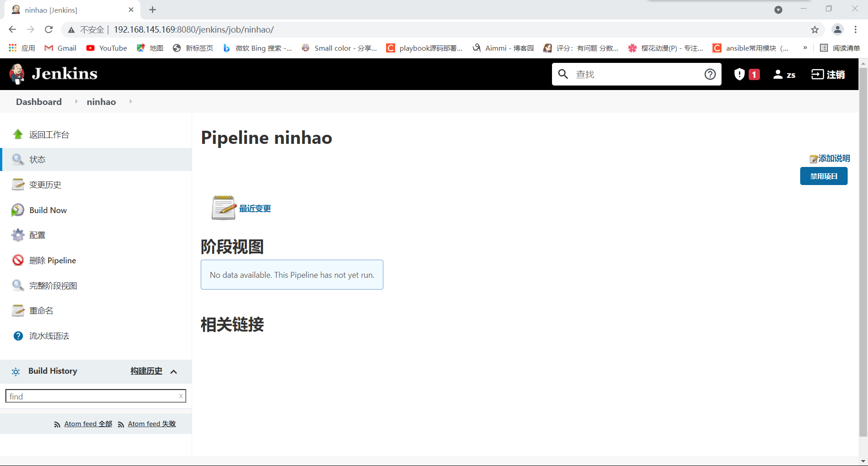Click the magnifier icon beside 完整阶段视图
The image size is (868, 466).
point(18,285)
